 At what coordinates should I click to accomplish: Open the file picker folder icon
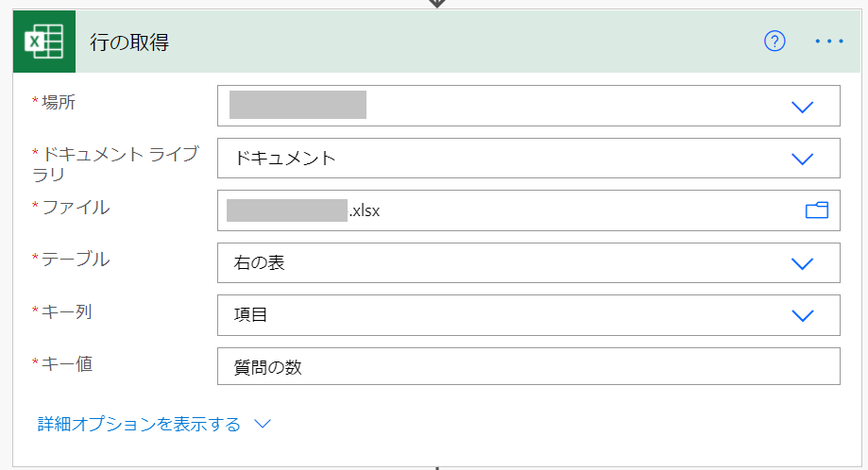coord(816,210)
